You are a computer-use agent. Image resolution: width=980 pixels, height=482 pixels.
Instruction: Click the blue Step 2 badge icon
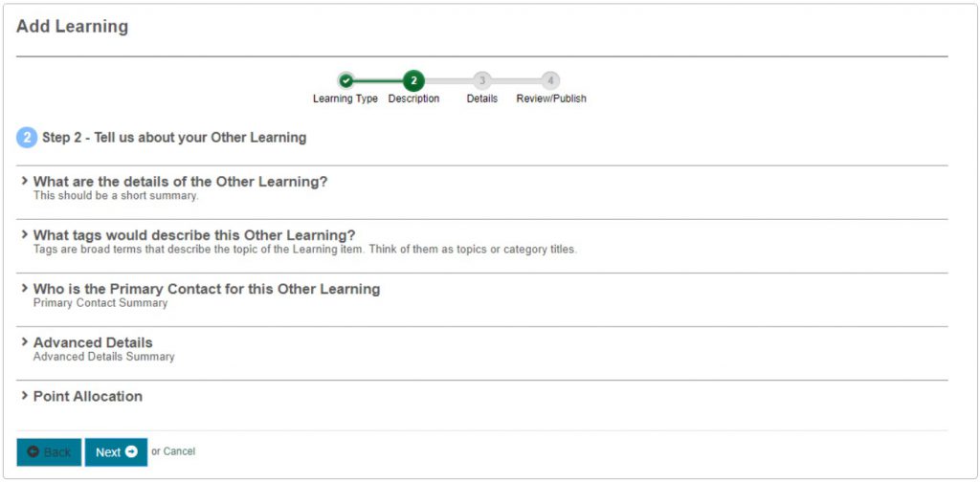pos(27,138)
